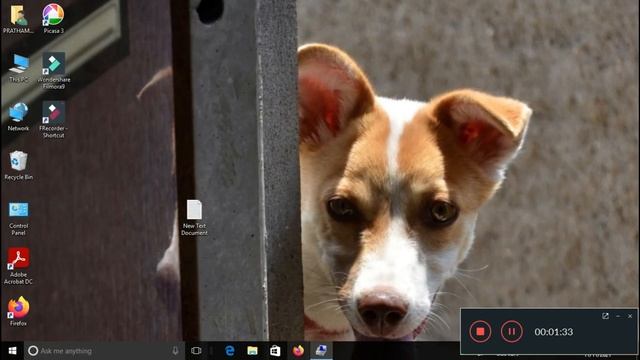This screenshot has height=360, width=640.
Task: Expand the recorder widget to full window
Action: coord(605,316)
